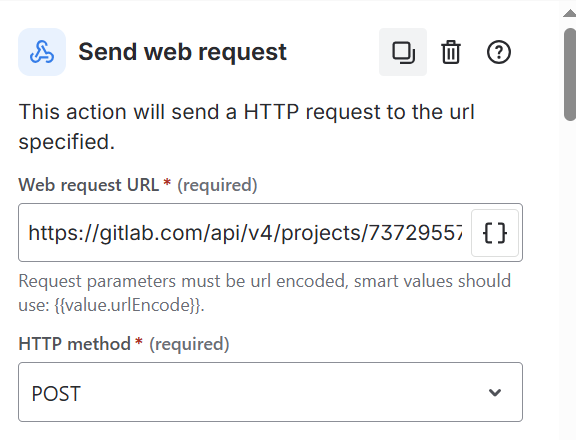Click the Send web request heading

tap(182, 52)
